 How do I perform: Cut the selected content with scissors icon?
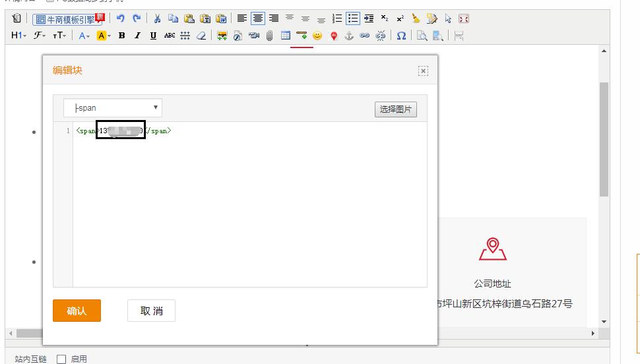tap(157, 18)
